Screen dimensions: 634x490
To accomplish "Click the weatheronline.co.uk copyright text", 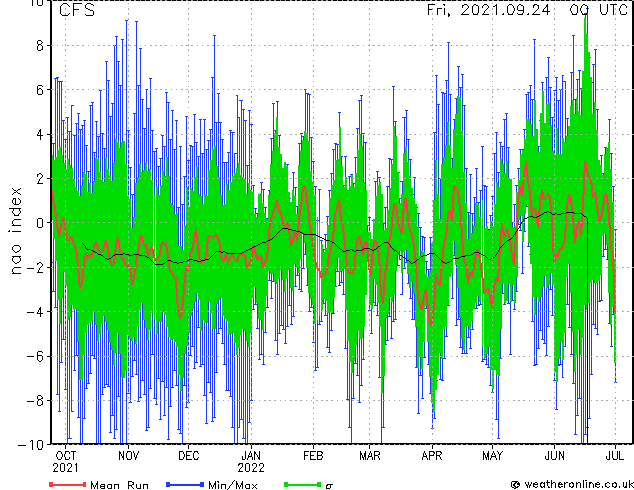I will click(x=572, y=484).
